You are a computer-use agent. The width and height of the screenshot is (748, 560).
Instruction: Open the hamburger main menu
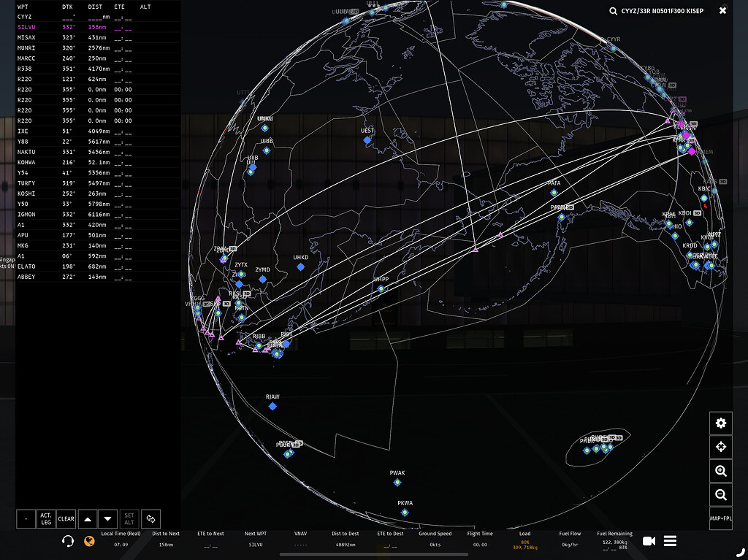[x=670, y=541]
